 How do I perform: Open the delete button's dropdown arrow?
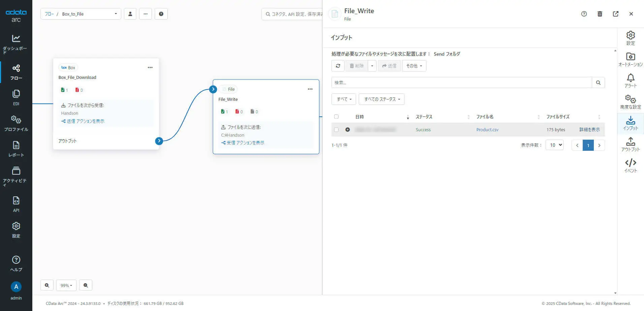pos(372,66)
